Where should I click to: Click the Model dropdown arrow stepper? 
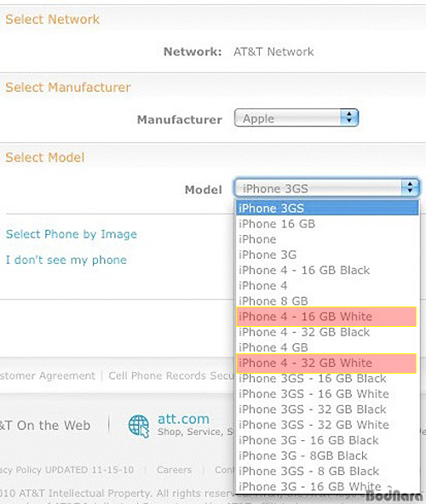point(410,187)
